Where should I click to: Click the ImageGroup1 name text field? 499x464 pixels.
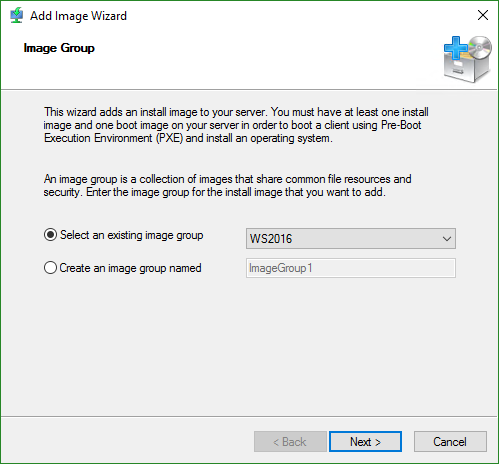click(x=351, y=268)
